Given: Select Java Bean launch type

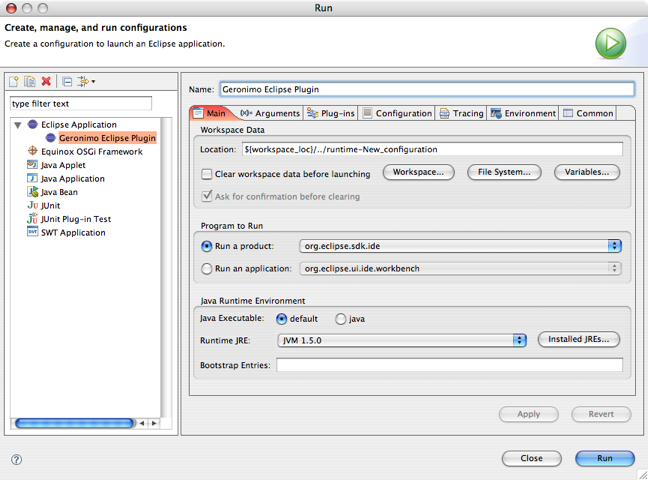Looking at the screenshot, I should [60, 192].
